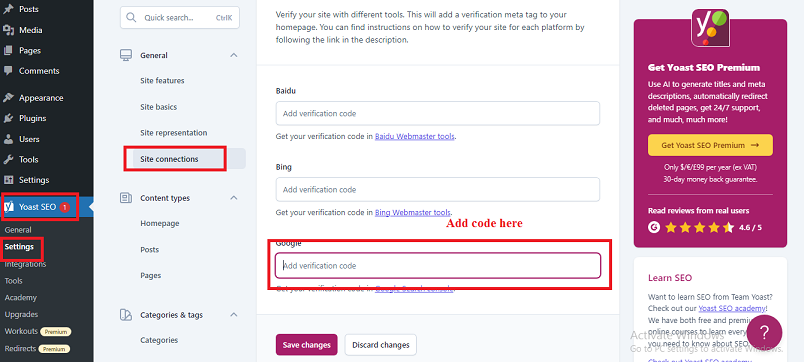
Task: Click Get Yoast SEO Premium button
Action: pyautogui.click(x=710, y=145)
